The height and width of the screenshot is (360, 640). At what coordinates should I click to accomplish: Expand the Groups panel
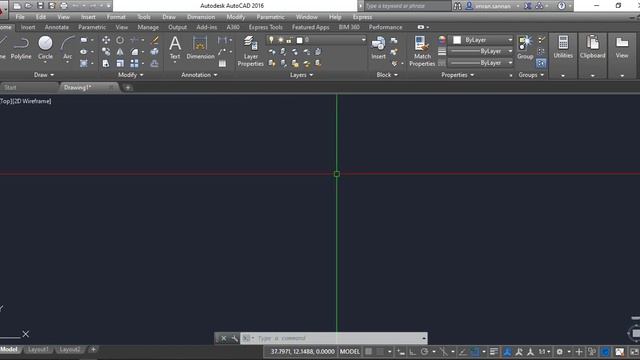click(531, 75)
